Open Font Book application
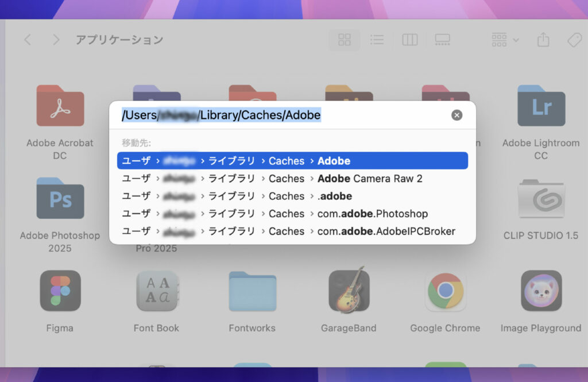The width and height of the screenshot is (588, 382). click(156, 291)
